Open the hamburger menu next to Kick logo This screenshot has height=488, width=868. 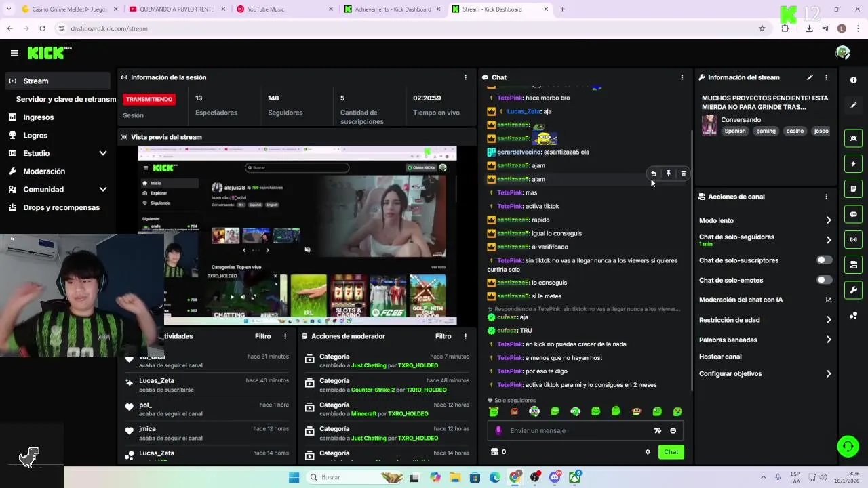(x=14, y=53)
